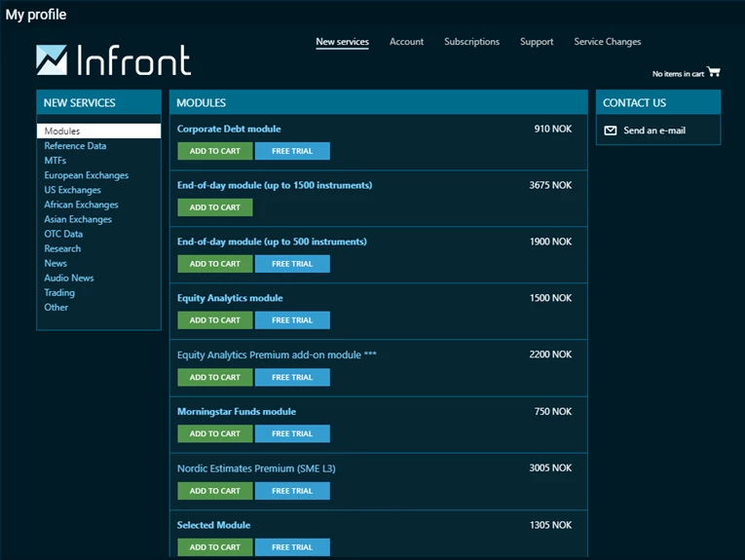Start free trial for Equity Analytics module
The height and width of the screenshot is (560, 745).
(x=292, y=320)
